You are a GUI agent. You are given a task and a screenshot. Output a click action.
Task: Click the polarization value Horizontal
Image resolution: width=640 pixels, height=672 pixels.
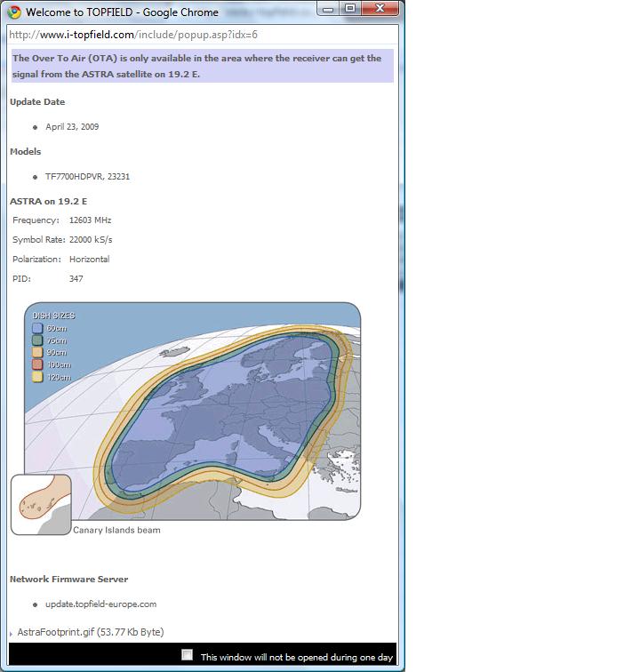[x=89, y=260]
